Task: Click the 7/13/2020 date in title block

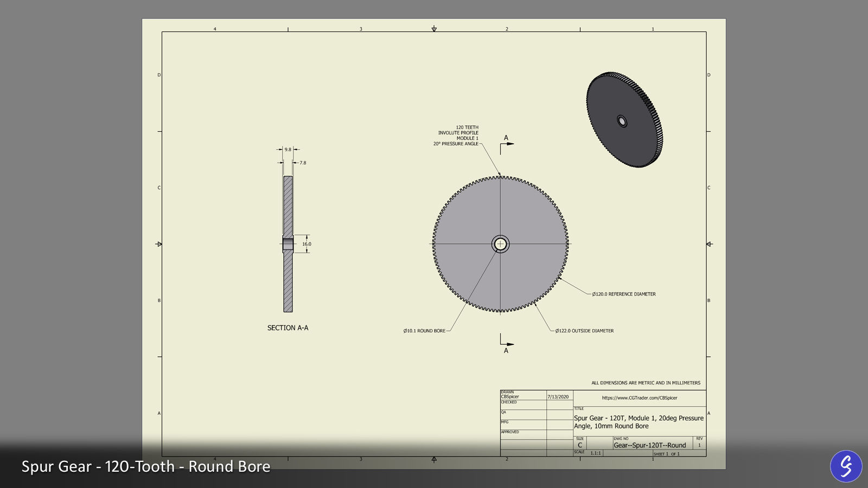Action: coord(558,397)
